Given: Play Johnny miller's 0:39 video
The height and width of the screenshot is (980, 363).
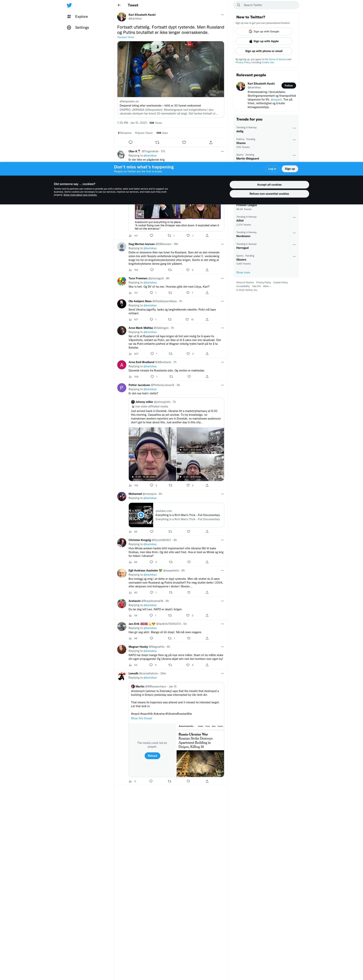Looking at the screenshot, I should click(152, 454).
